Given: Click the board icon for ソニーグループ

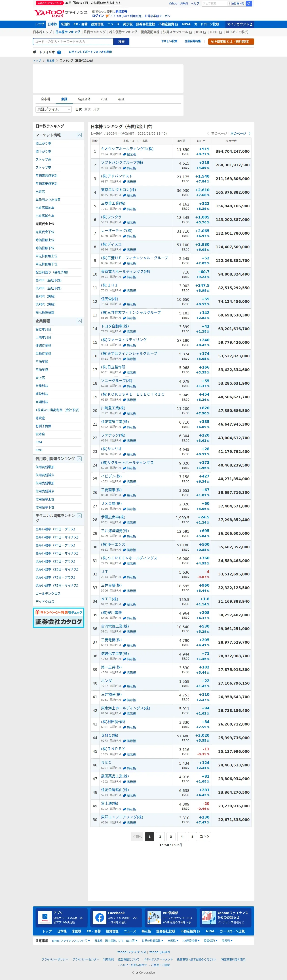Looking at the screenshot, I should 124,386.
